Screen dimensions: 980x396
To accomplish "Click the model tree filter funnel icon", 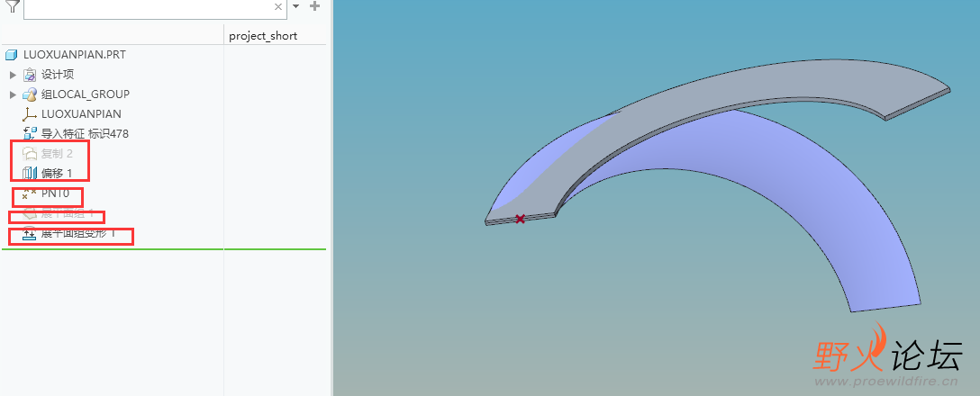I will coord(12,6).
